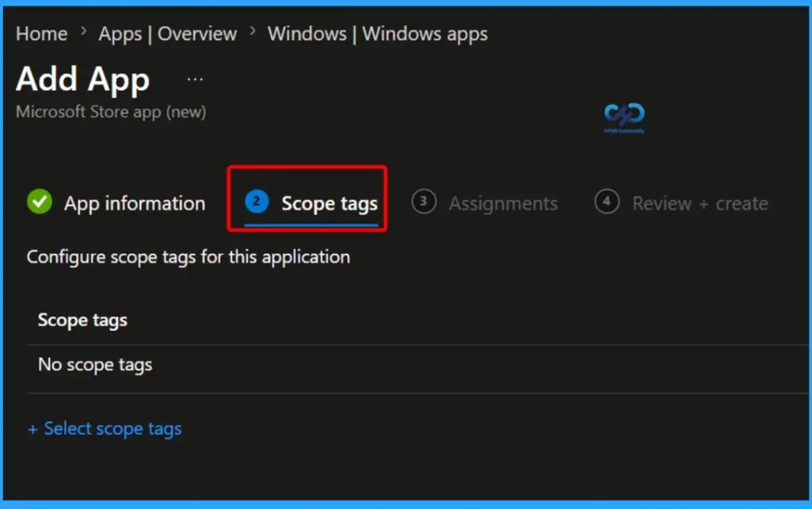The width and height of the screenshot is (812, 509).
Task: Click the Microsoft Store app (new) subtitle
Action: 111,112
